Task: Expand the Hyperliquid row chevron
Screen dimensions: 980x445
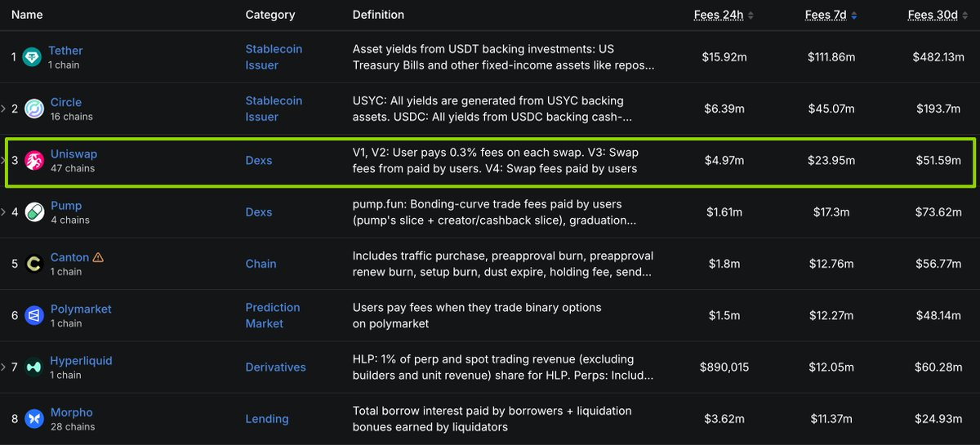Action: click(x=3, y=367)
